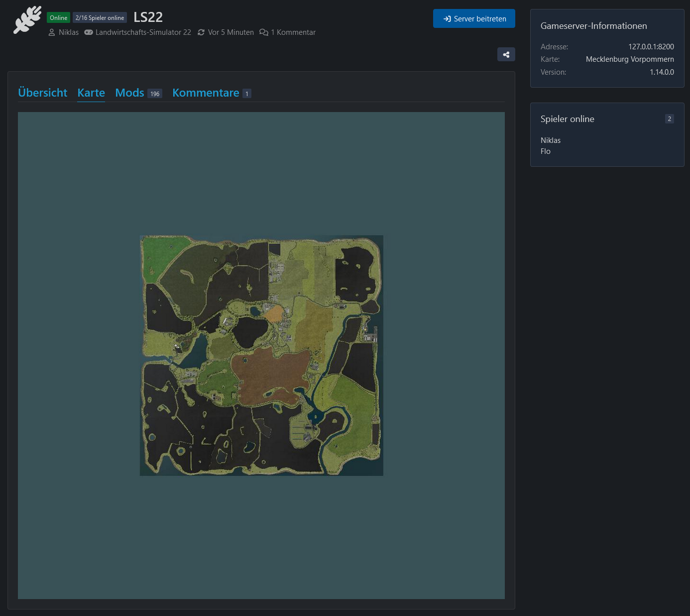690x616 pixels.
Task: Click the gamepad icon beside Landwirtschafts-Simulator 22
Action: pos(89,32)
